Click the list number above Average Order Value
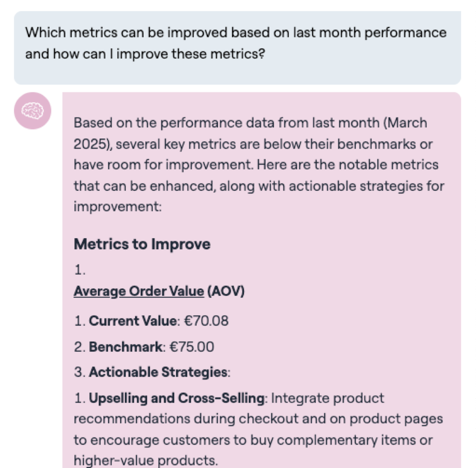Image resolution: width=476 pixels, height=468 pixels. pos(80,270)
